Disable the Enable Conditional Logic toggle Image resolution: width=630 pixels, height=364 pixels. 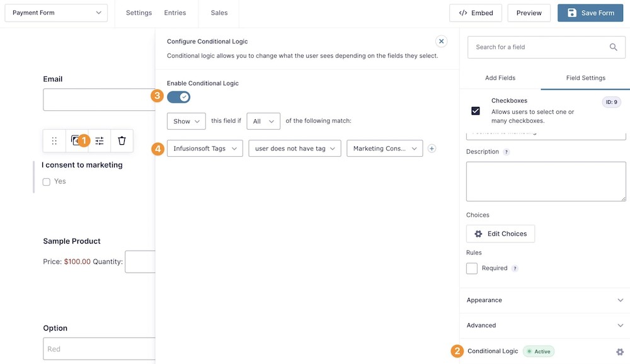tap(177, 96)
